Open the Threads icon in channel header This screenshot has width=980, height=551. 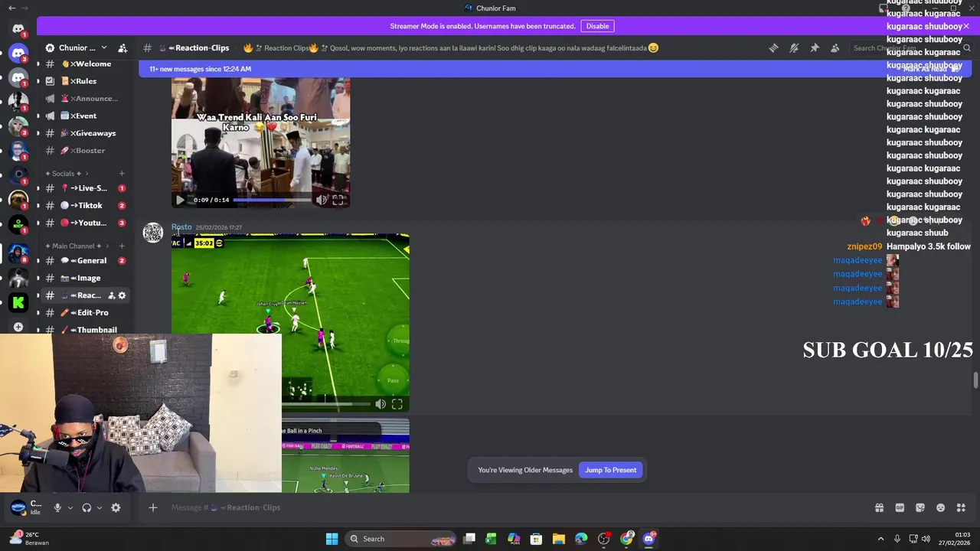click(773, 47)
